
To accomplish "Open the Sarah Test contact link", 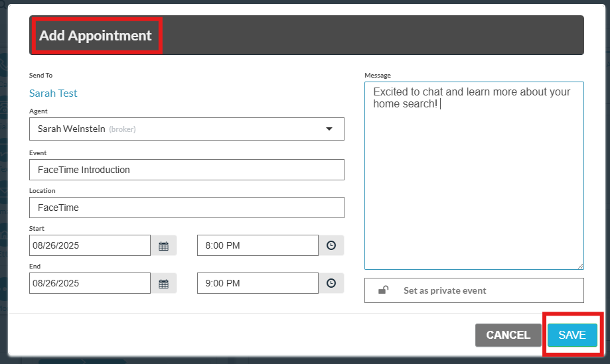I will point(53,93).
